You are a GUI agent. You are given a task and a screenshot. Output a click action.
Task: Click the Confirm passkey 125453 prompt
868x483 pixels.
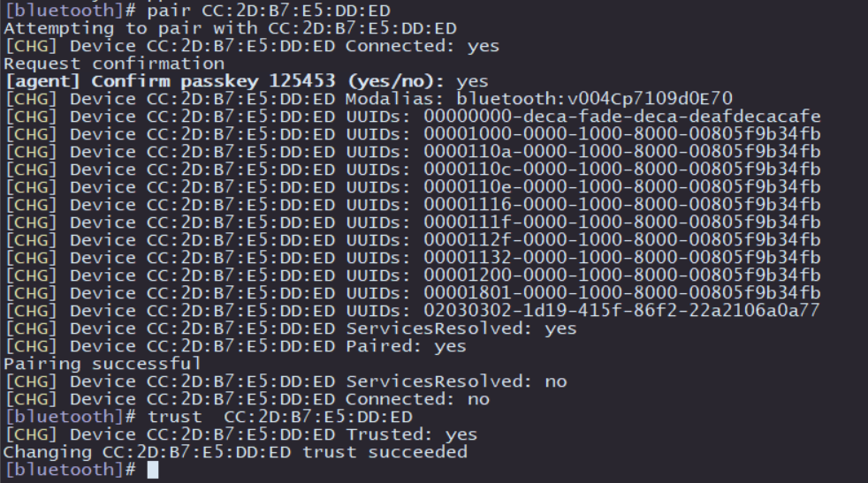tap(246, 81)
